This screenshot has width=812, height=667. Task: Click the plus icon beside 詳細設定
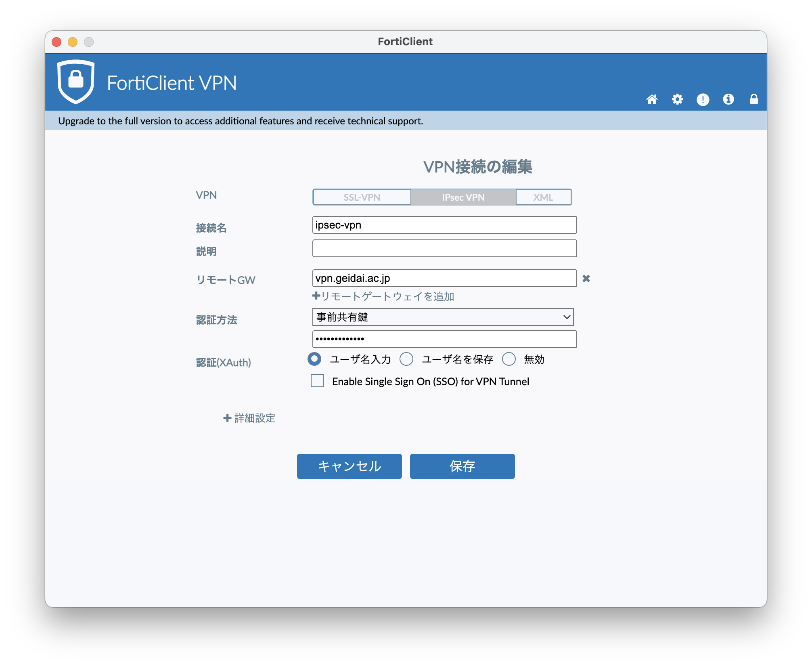pyautogui.click(x=227, y=418)
